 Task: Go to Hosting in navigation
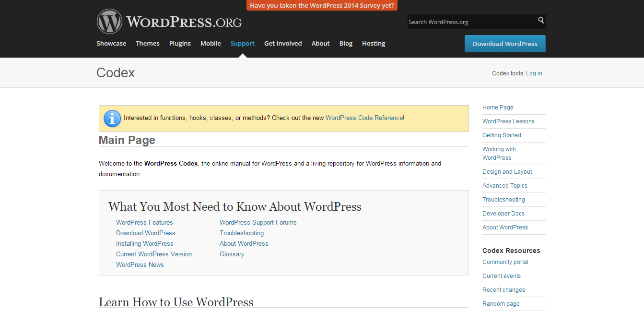[374, 43]
